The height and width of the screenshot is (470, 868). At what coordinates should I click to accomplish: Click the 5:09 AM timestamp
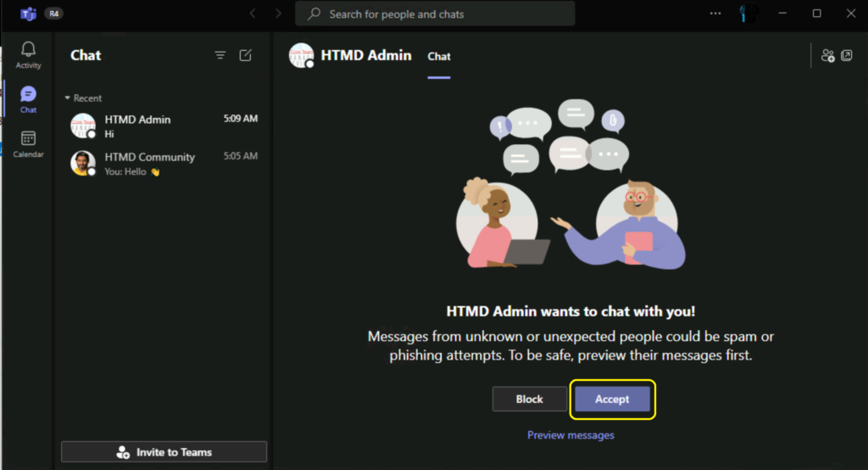point(240,119)
